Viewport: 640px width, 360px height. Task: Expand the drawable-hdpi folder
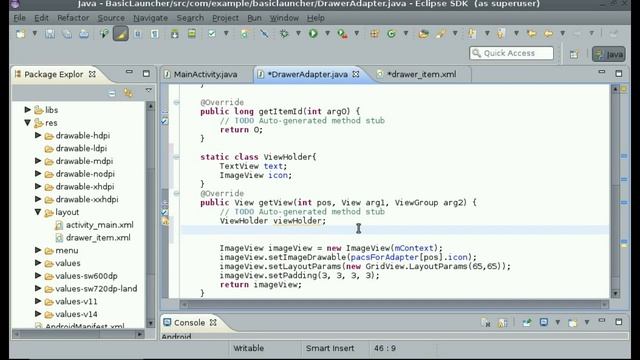[x=38, y=135]
